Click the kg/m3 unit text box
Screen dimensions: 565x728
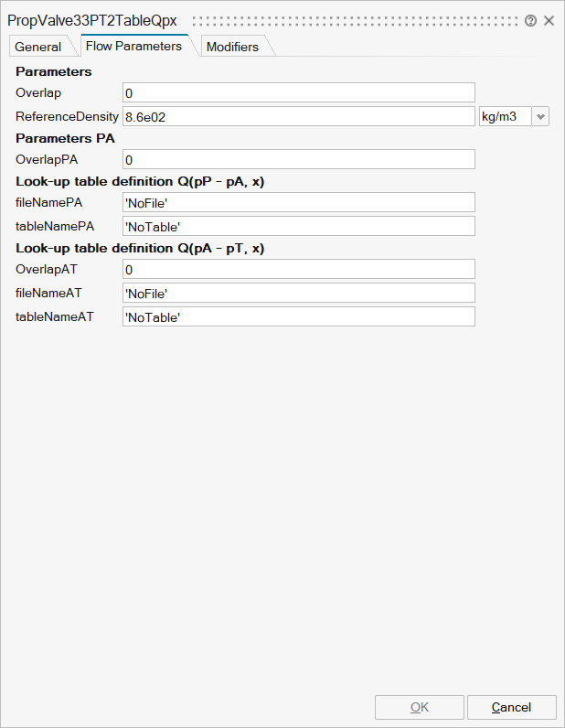505,116
